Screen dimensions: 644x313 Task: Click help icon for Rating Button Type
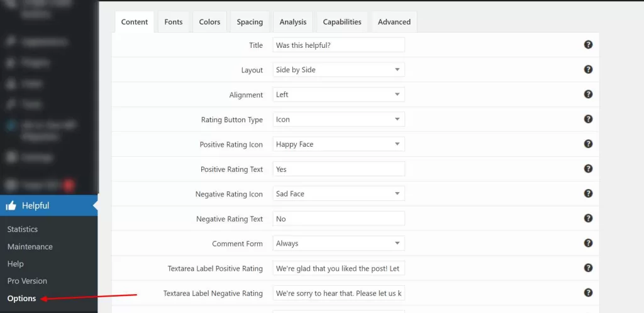tap(588, 119)
